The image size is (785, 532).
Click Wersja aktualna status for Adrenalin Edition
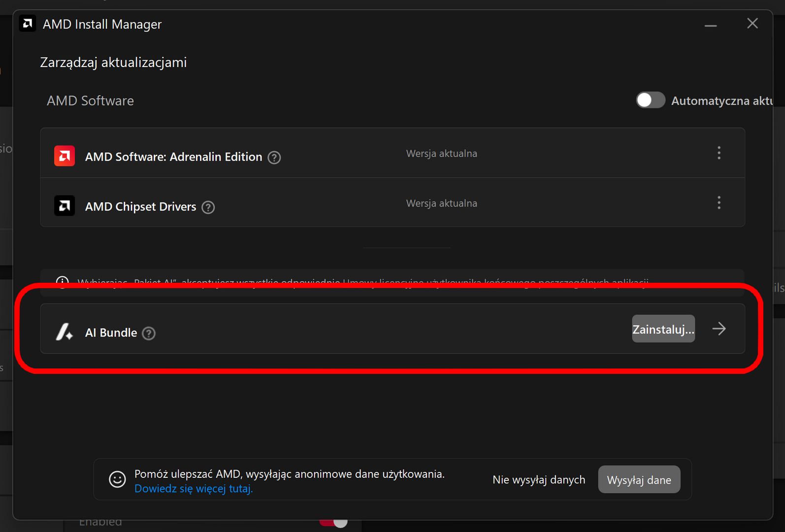(x=441, y=154)
